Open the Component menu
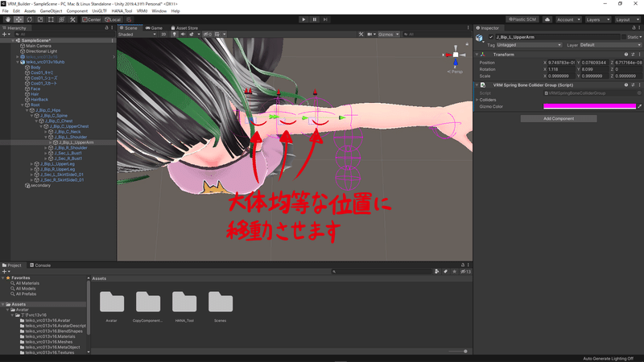Screen dimensions: 644x362 (x=76, y=11)
